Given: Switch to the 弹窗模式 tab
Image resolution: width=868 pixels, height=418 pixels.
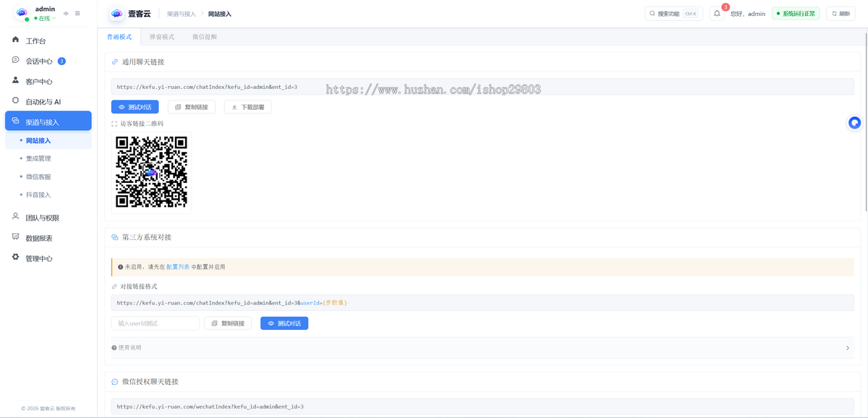Looking at the screenshot, I should 162,37.
